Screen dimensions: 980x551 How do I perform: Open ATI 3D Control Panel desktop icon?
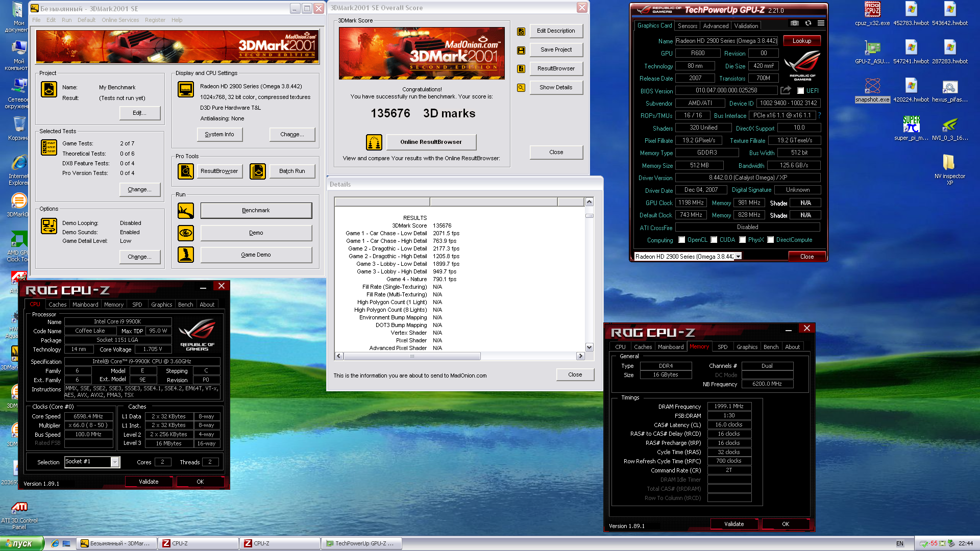pyautogui.click(x=19, y=515)
